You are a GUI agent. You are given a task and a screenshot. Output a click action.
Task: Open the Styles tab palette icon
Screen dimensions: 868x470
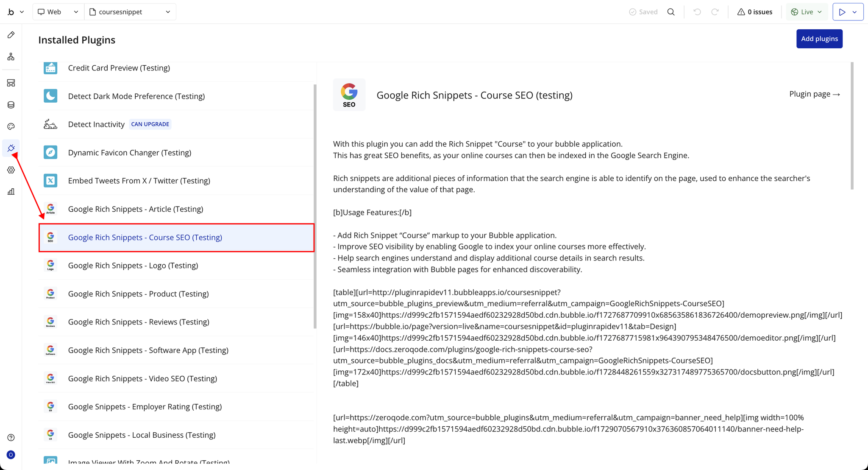click(11, 126)
